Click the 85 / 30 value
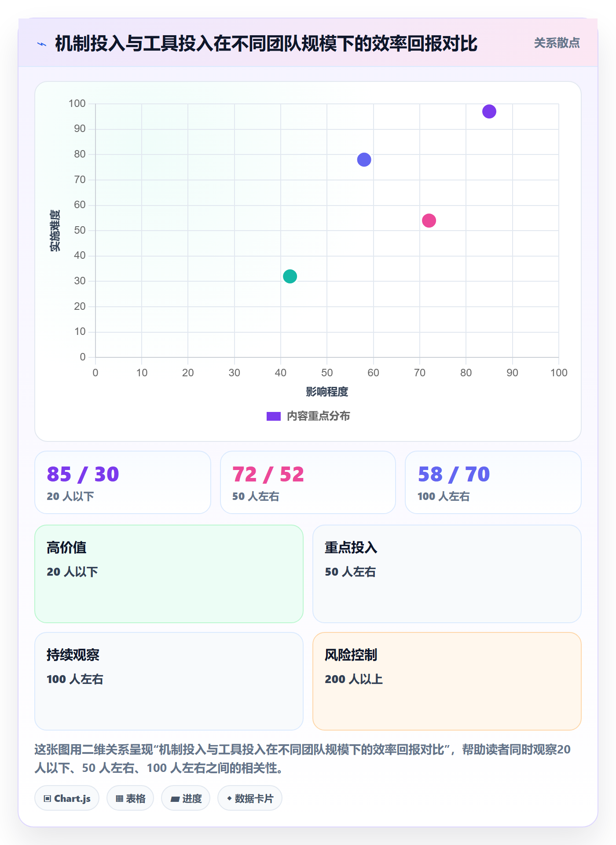The width and height of the screenshot is (616, 845). click(83, 474)
